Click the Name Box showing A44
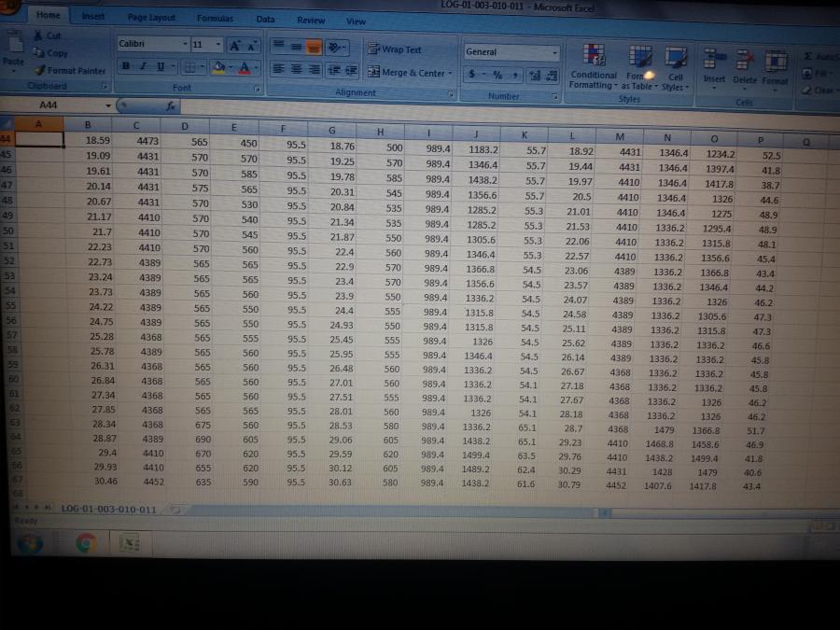Screen dimensions: 840x630 coord(56,106)
